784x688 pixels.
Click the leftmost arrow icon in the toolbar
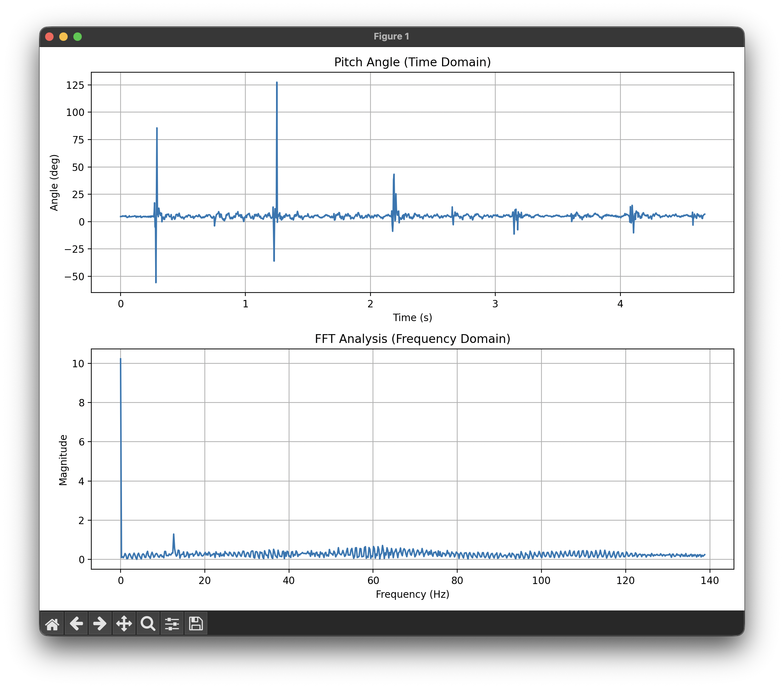point(76,623)
